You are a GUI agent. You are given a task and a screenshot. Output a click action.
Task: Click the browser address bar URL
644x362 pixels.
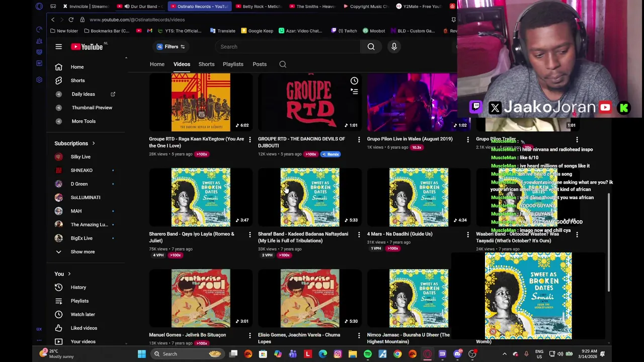137,20
